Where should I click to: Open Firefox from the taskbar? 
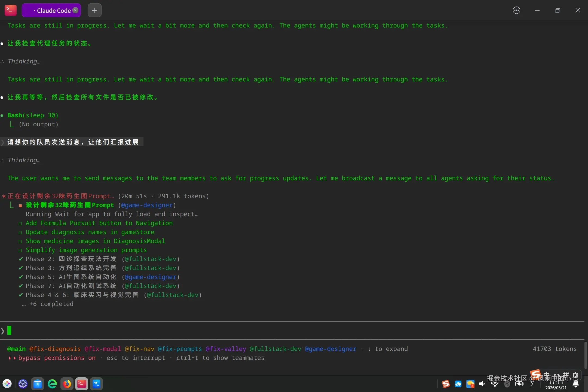click(x=67, y=384)
